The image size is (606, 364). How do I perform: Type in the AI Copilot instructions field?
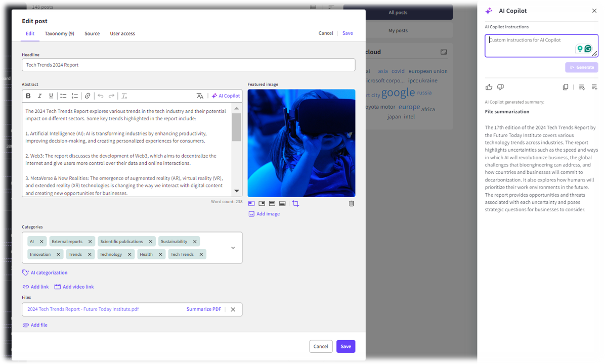531,45
